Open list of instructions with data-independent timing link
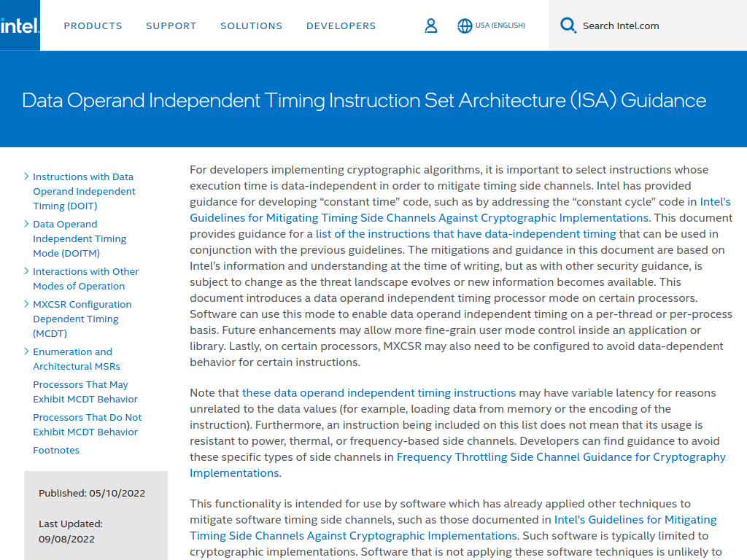Image resolution: width=747 pixels, height=560 pixels. (x=465, y=234)
